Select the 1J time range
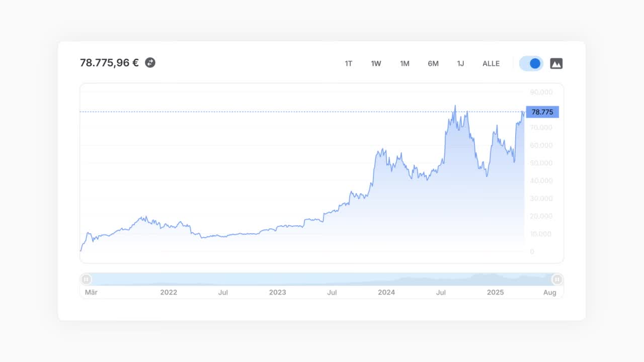 (x=460, y=63)
